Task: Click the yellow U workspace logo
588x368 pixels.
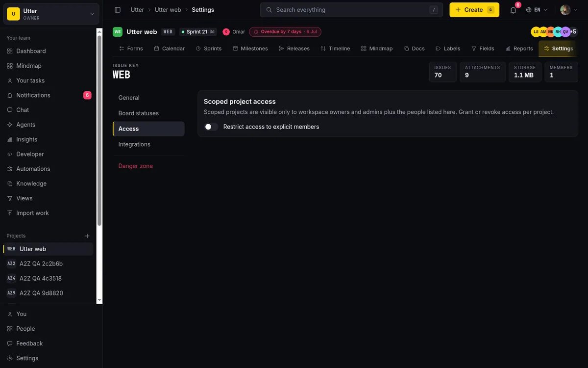Action: point(13,14)
